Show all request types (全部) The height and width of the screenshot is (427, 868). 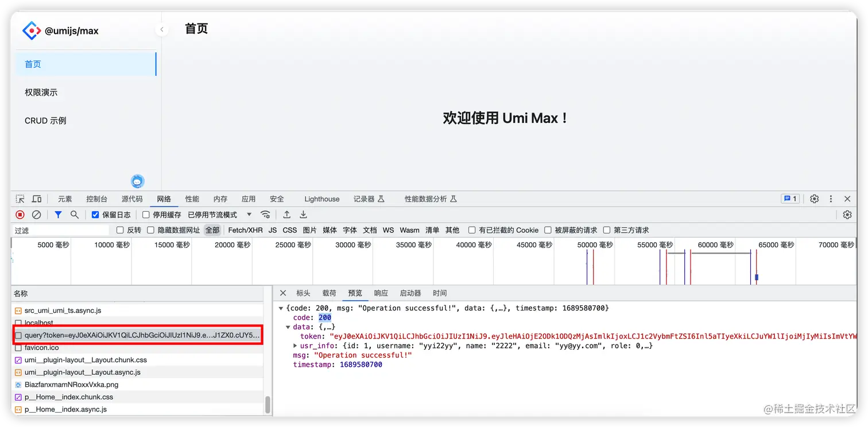tap(212, 230)
